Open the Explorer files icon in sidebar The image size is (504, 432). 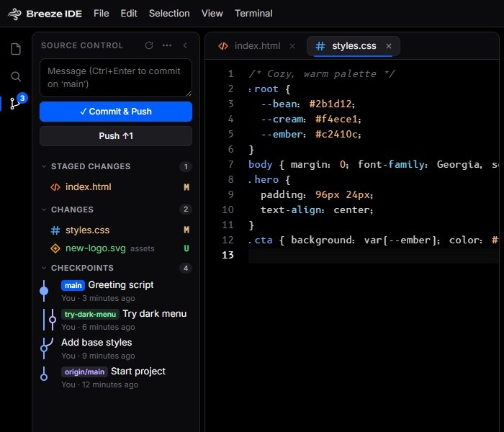[x=16, y=49]
